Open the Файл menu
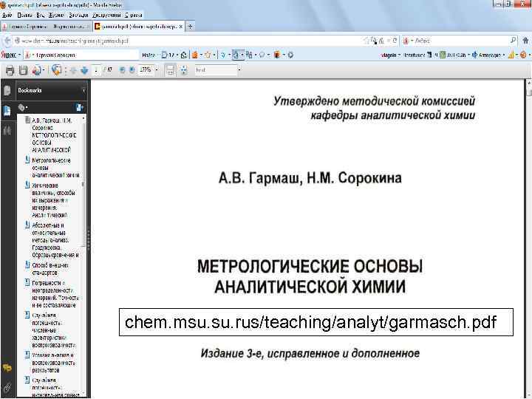The width and height of the screenshot is (532, 399). pyautogui.click(x=7, y=15)
